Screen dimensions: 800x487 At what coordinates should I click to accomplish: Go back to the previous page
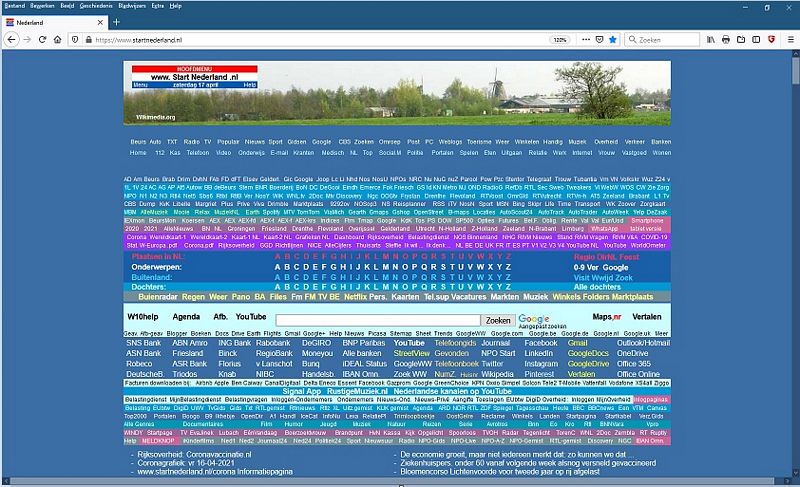[x=12, y=39]
